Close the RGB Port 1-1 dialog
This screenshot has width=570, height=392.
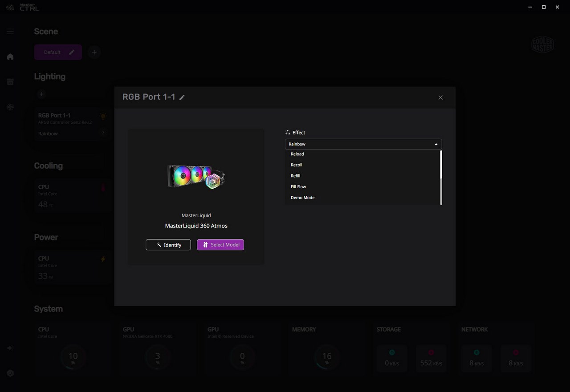[440, 97]
